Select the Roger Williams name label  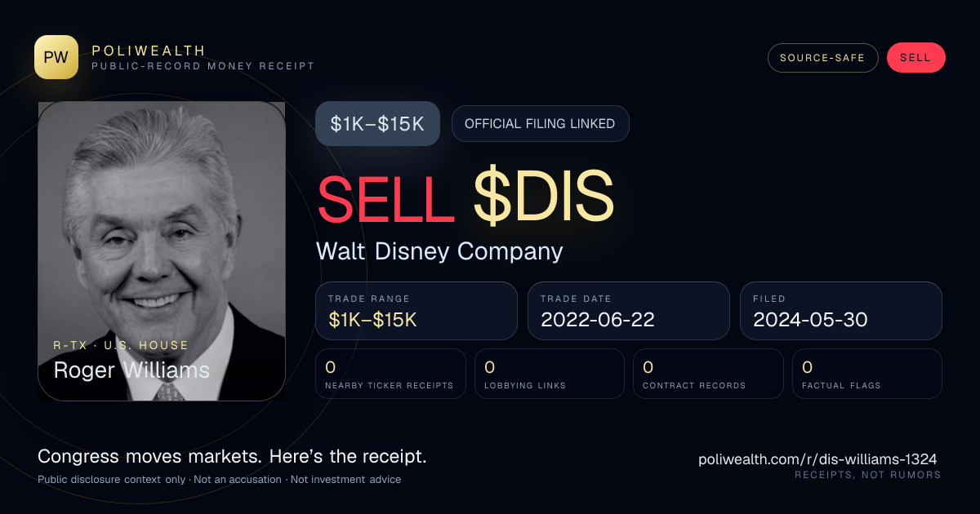(131, 370)
